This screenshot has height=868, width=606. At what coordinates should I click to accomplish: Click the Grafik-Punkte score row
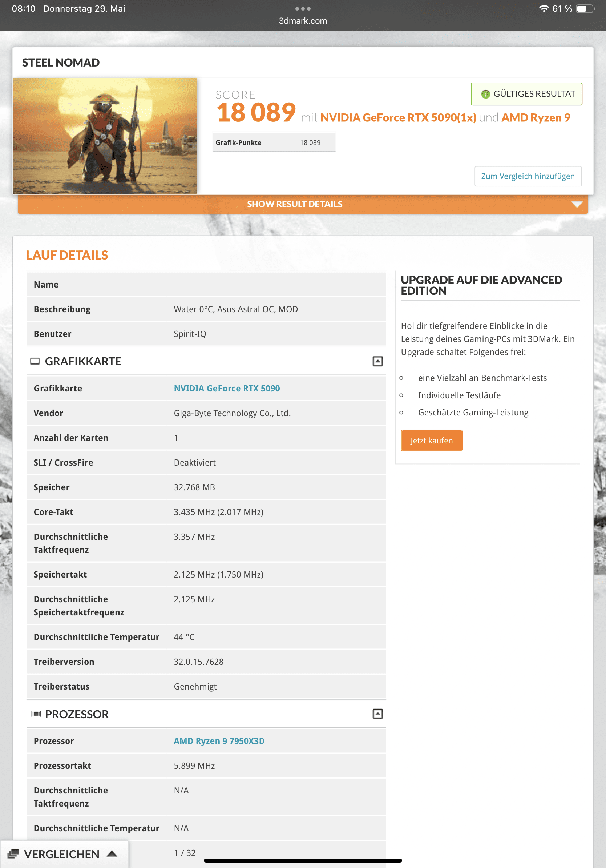(x=274, y=142)
